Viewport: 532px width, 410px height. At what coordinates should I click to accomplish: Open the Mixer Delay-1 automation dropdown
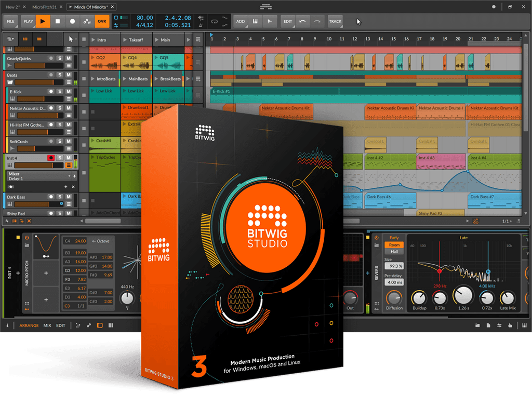[38, 176]
